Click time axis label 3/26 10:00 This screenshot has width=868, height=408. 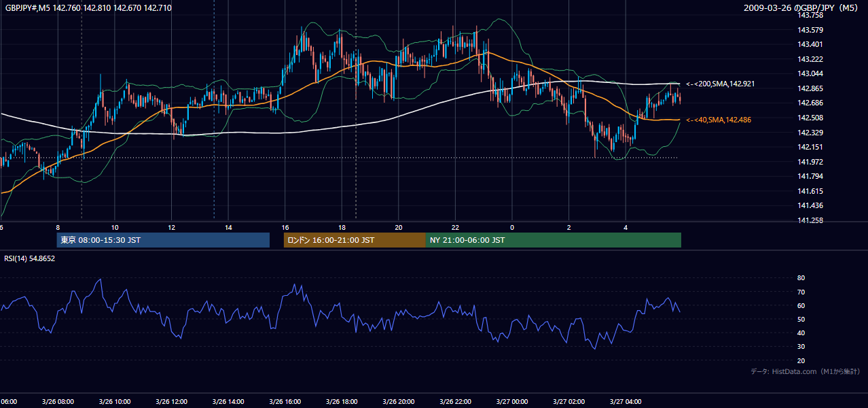114,402
